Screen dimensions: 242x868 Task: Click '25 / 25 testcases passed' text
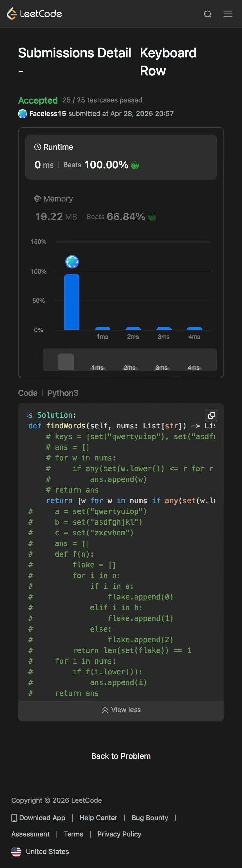click(x=102, y=100)
